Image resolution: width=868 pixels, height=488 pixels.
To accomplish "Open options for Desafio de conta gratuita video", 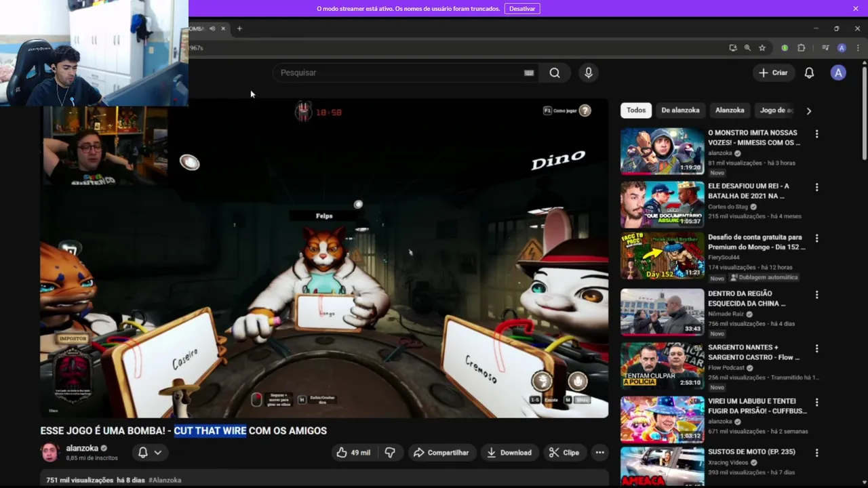I will point(816,239).
